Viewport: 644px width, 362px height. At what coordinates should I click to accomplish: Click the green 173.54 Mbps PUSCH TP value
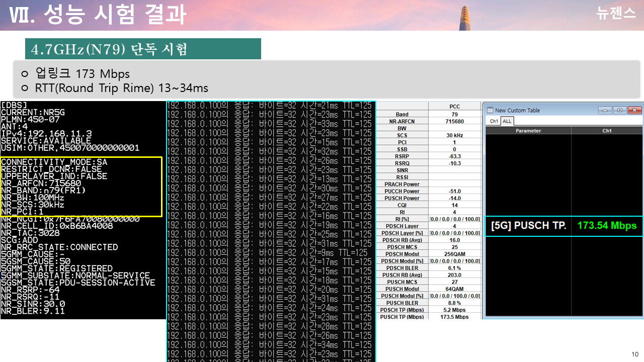pyautogui.click(x=606, y=225)
